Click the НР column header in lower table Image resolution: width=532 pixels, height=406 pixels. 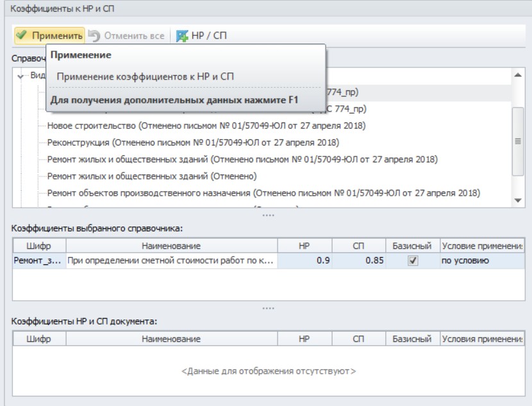pos(304,339)
